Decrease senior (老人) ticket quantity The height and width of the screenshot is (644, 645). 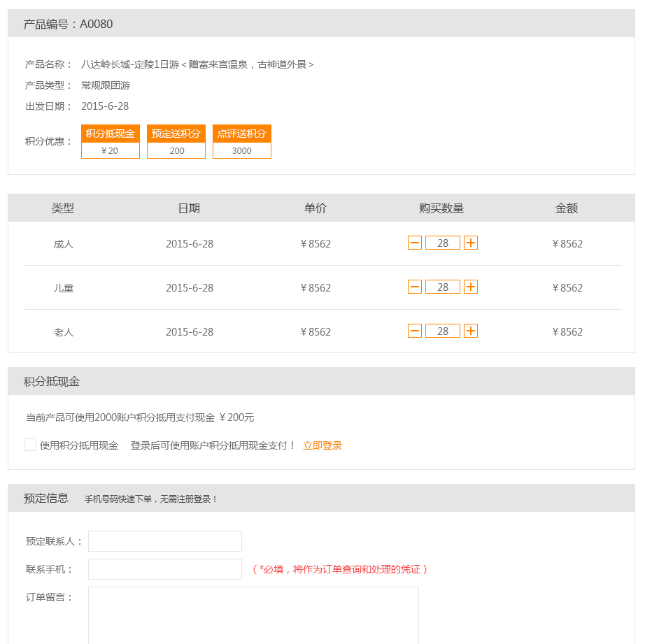tap(415, 331)
